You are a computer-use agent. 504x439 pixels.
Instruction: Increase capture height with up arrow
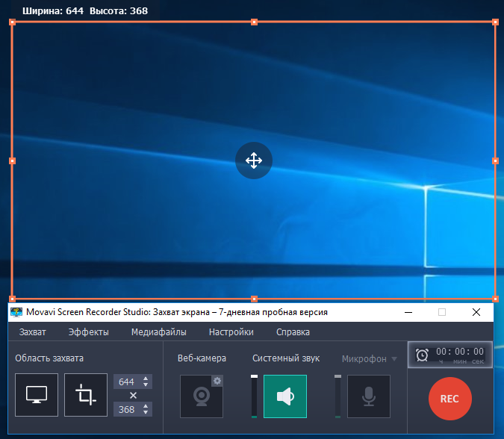pyautogui.click(x=146, y=406)
